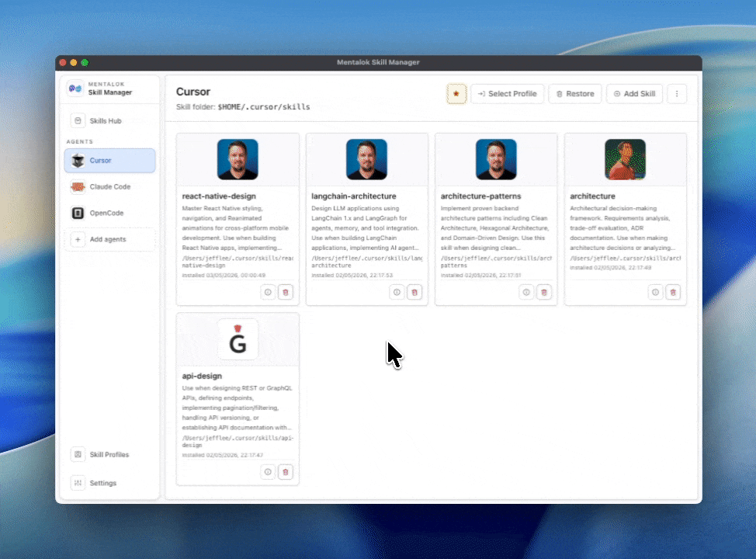Select the OpenCode agent

(x=110, y=213)
